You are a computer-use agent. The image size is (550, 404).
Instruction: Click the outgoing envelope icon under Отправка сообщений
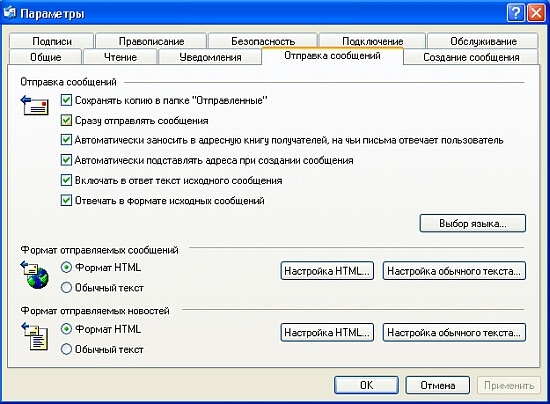click(34, 106)
